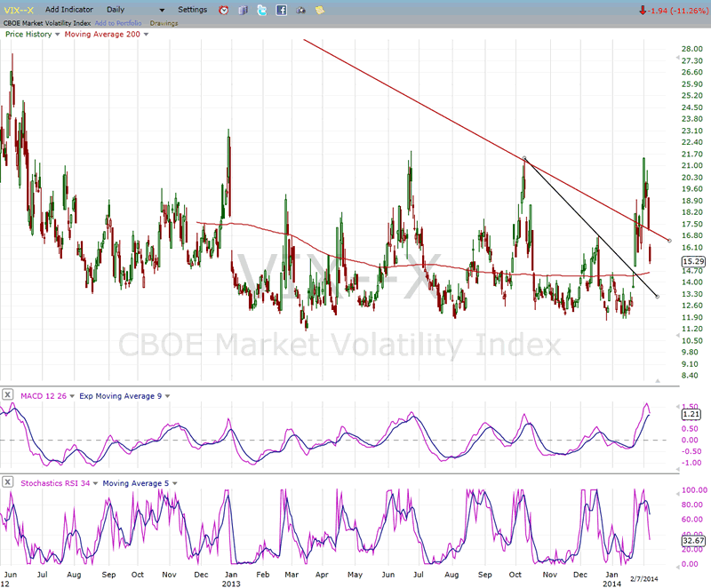The image size is (711, 588).
Task: Click the CBOE Market Volatility Index name
Action: click(x=47, y=23)
